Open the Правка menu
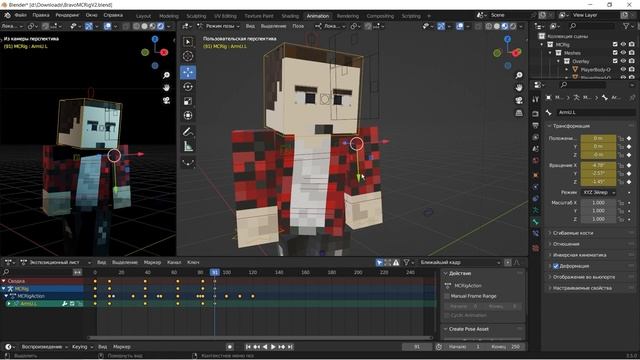The height and width of the screenshot is (360, 640). tap(41, 15)
